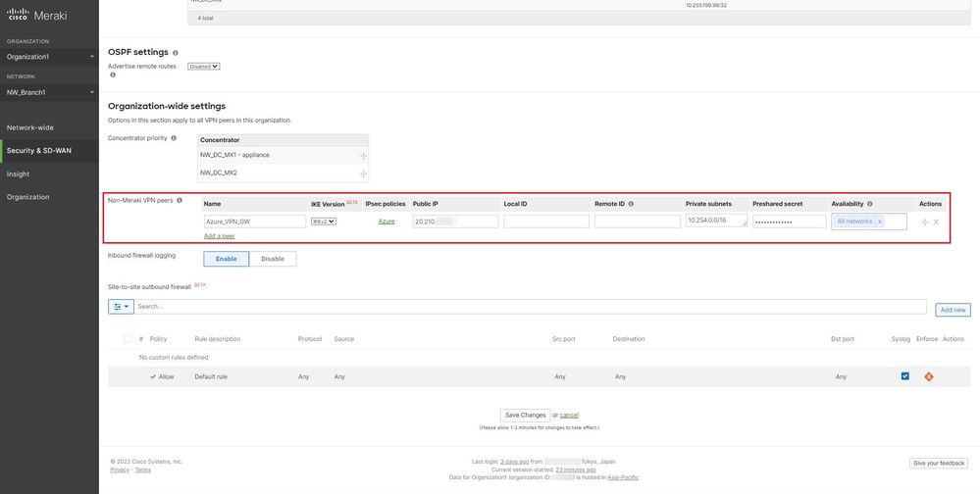Click the Concentrator priority info icon
This screenshot has width=980, height=494.
coord(174,138)
